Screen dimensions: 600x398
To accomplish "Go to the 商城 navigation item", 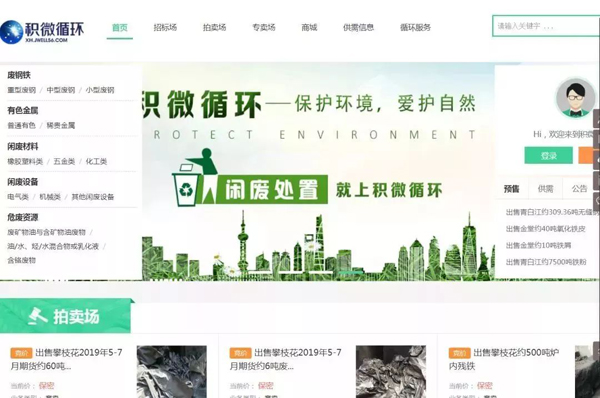I will (309, 28).
